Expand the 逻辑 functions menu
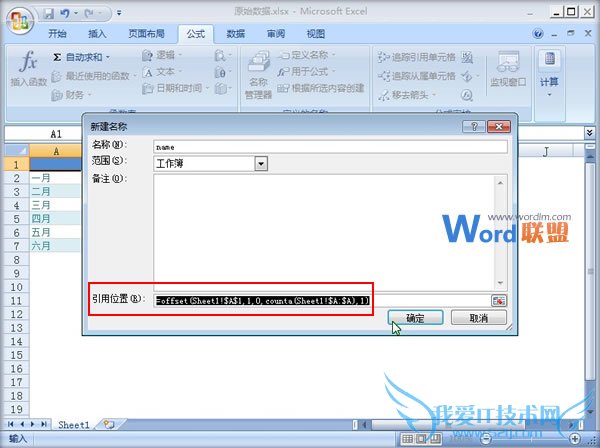Screen dimensions: 600x448 point(162,55)
